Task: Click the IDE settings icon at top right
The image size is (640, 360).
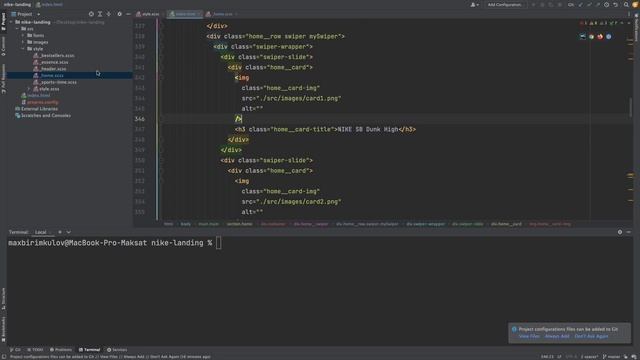Action: (x=635, y=5)
